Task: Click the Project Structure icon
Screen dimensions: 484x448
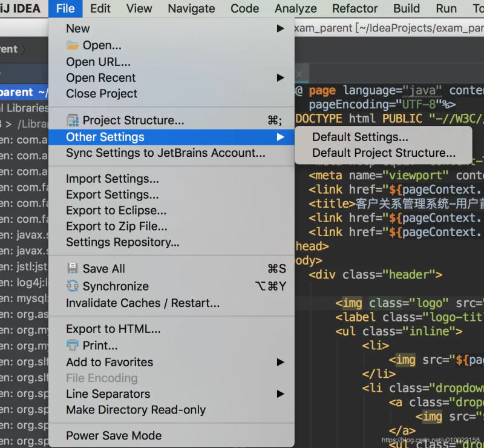Action: point(73,120)
